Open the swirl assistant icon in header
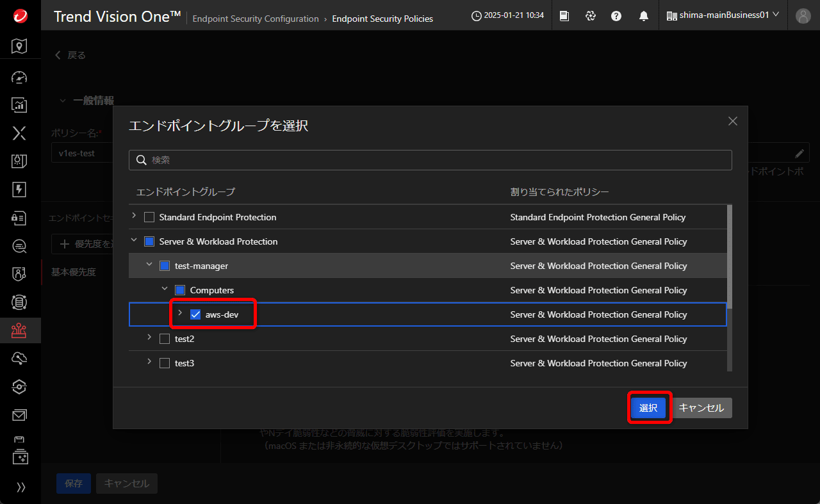Viewport: 820px width, 504px height. [591, 15]
